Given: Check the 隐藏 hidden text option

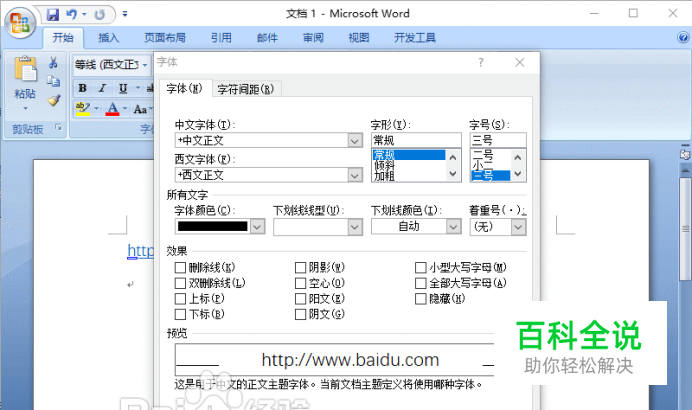Looking at the screenshot, I should 421,299.
